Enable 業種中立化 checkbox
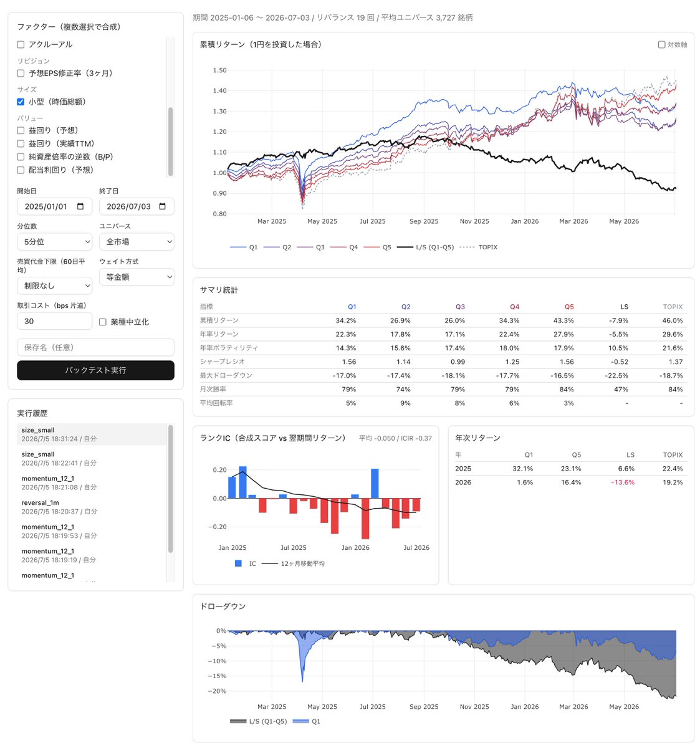The width and height of the screenshot is (700, 748). [x=103, y=322]
